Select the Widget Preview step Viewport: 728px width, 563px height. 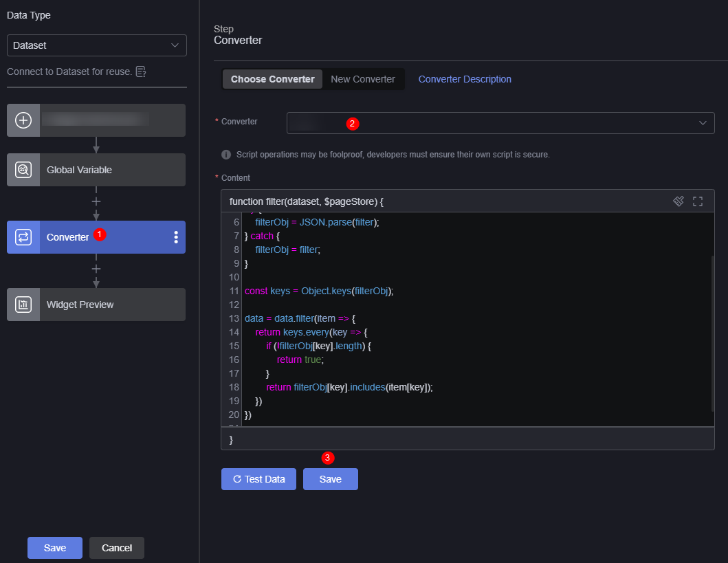(96, 305)
